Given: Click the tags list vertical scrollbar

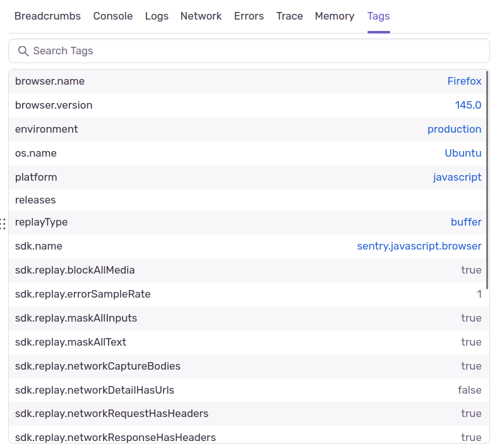Looking at the screenshot, I should [487, 180].
